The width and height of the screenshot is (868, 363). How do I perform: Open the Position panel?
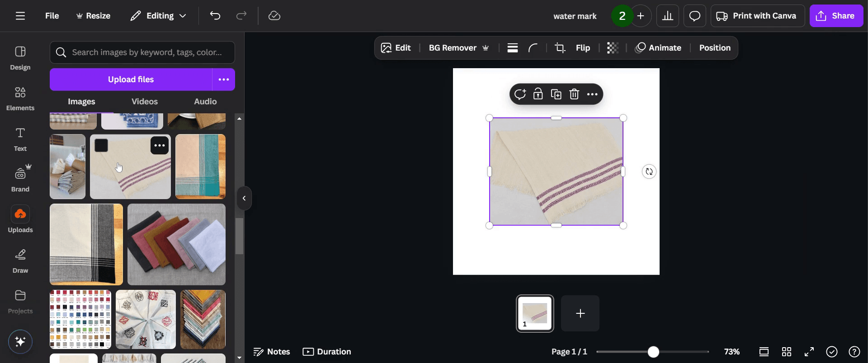click(715, 48)
